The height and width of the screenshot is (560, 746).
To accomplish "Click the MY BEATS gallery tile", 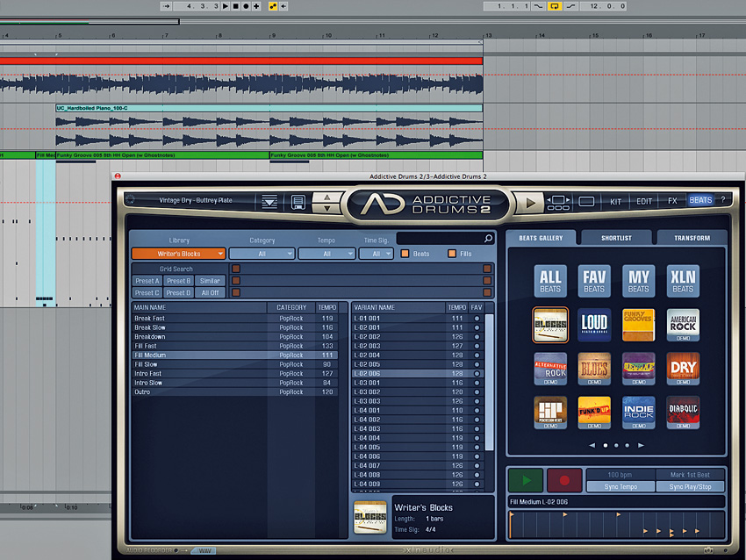I will point(638,281).
